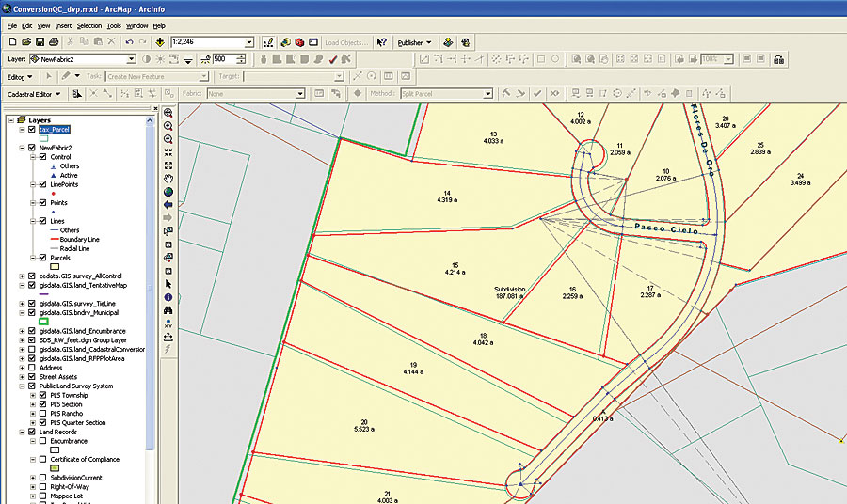The width and height of the screenshot is (847, 504).
Task: Open ArcToolbox red toolbox icon
Action: pyautogui.click(x=299, y=42)
